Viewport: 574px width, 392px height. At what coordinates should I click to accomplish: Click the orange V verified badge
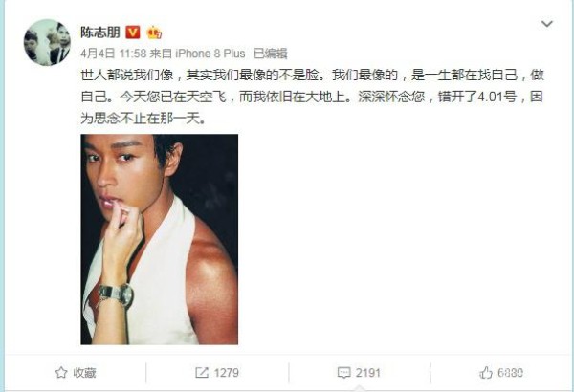pos(133,33)
